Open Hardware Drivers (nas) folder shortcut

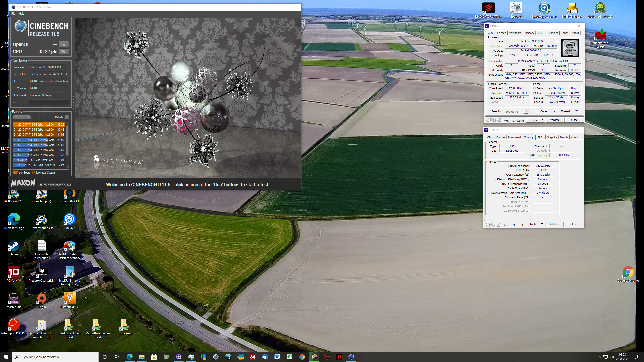pos(69,329)
